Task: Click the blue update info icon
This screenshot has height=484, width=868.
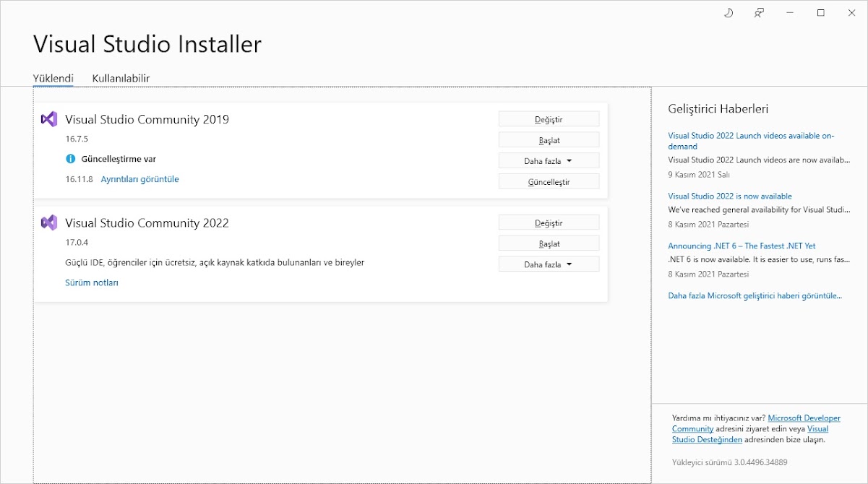Action: (71, 159)
